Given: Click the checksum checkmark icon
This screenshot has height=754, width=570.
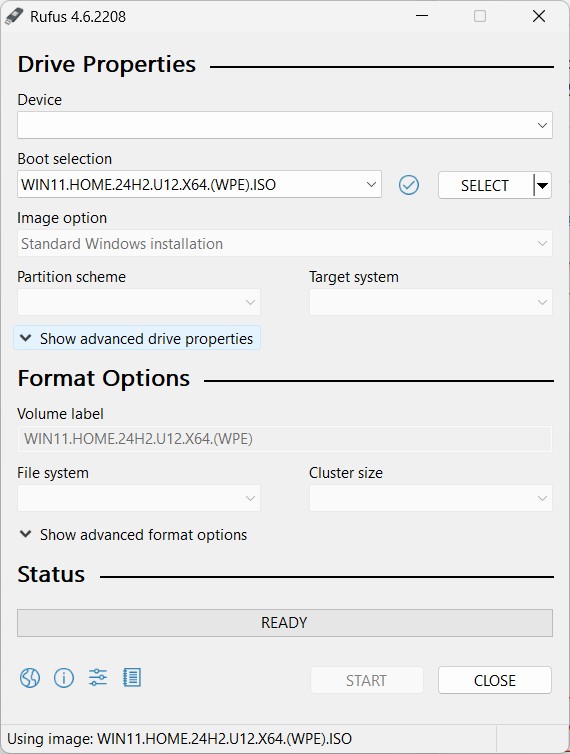Looking at the screenshot, I should pos(409,185).
